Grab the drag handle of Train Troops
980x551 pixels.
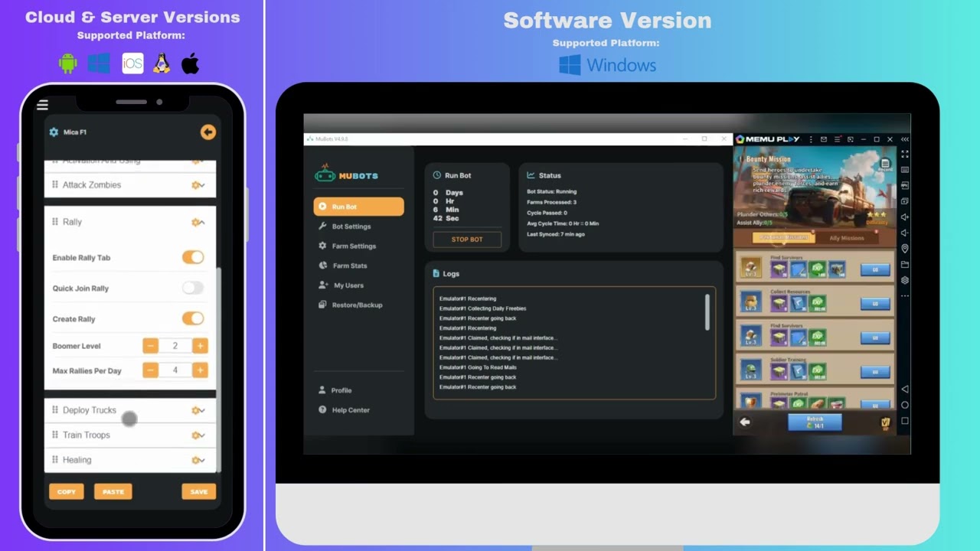54,435
